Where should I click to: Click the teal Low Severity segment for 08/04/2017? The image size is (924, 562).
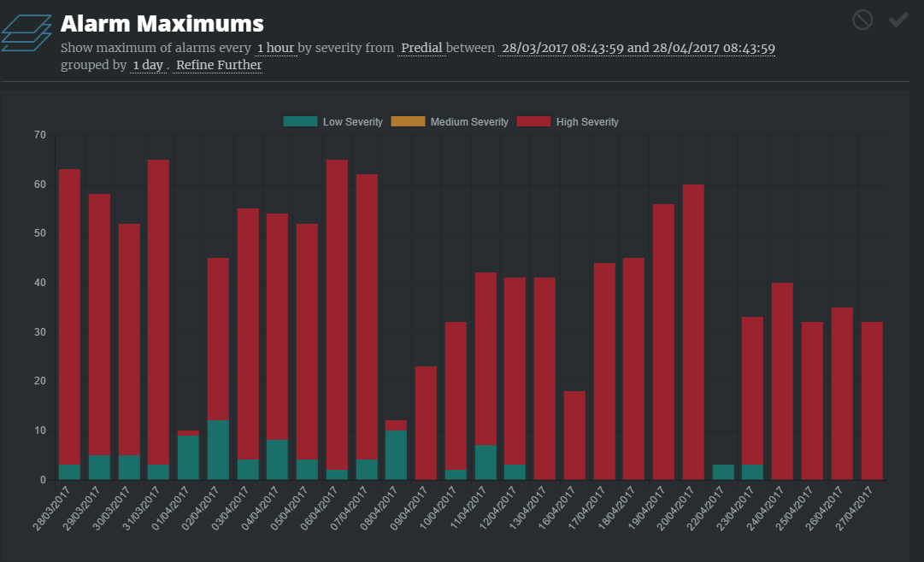[x=396, y=455]
